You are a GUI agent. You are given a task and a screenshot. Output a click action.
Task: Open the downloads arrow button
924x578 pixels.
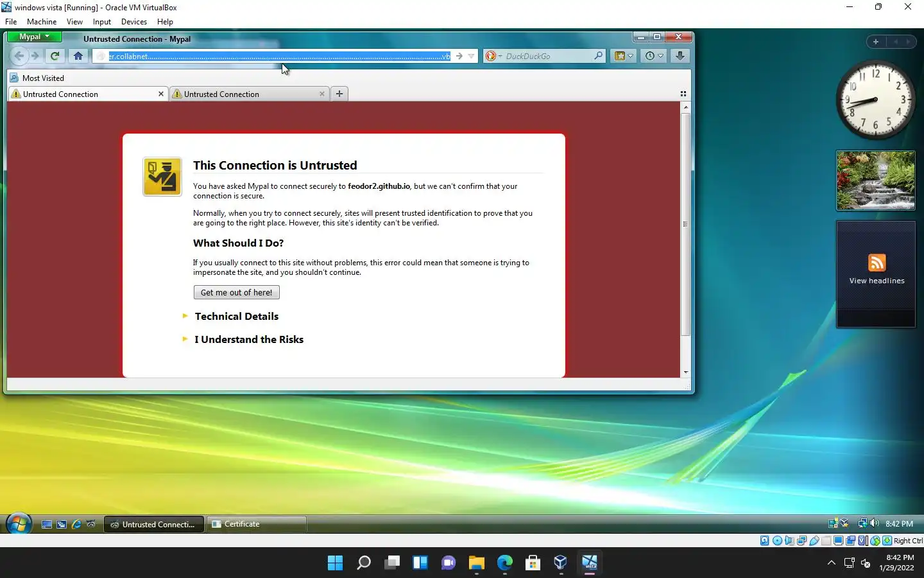coord(680,56)
